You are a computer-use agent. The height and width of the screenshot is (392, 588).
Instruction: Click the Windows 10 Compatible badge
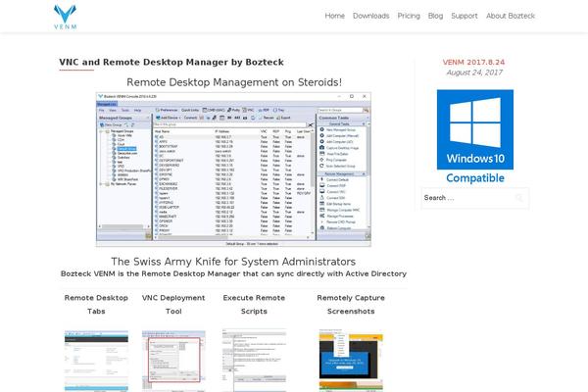click(x=475, y=137)
